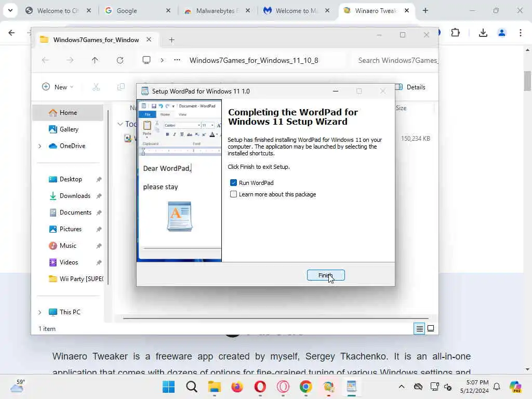This screenshot has height=399, width=532.
Task: Open taskbar Search
Action: [x=191, y=387]
